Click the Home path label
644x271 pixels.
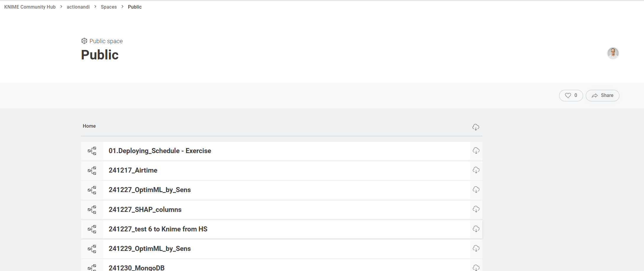click(89, 126)
